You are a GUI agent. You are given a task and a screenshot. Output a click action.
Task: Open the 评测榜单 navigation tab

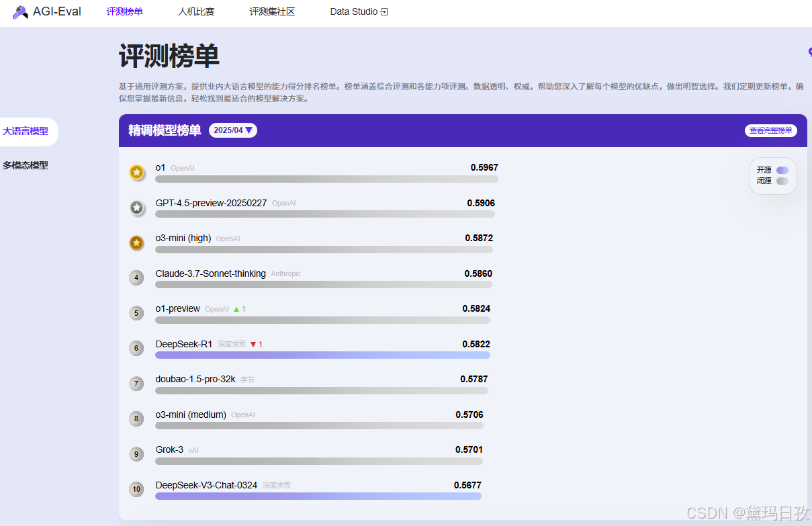(125, 11)
